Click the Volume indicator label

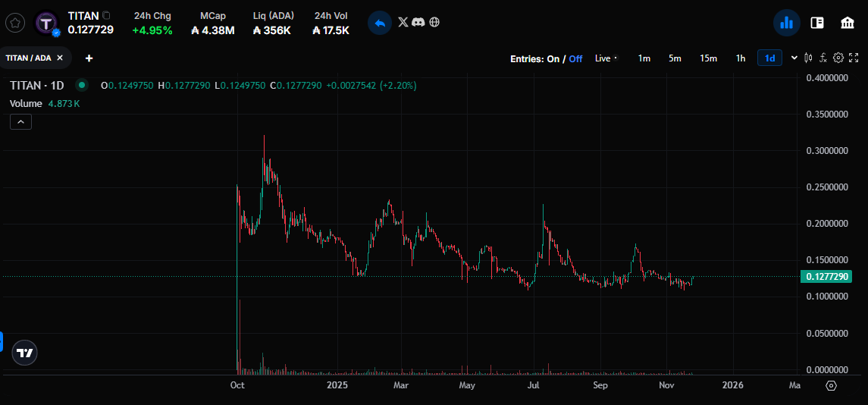pos(26,104)
